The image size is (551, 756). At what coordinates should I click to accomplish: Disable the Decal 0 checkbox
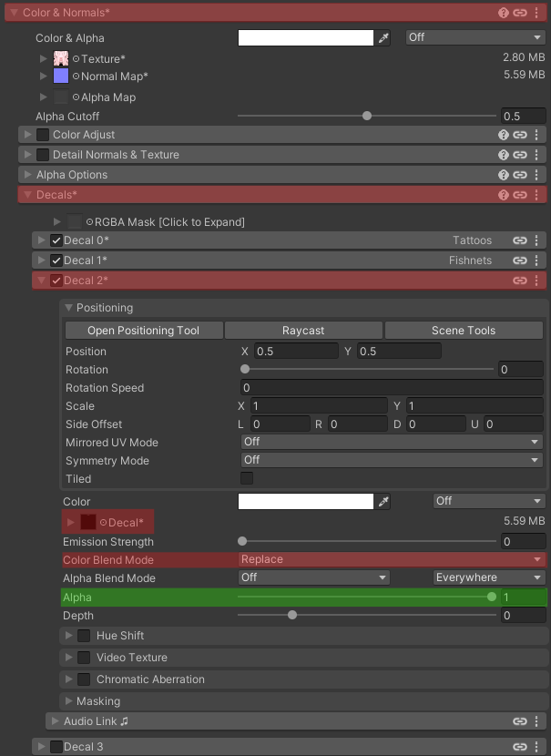click(56, 240)
